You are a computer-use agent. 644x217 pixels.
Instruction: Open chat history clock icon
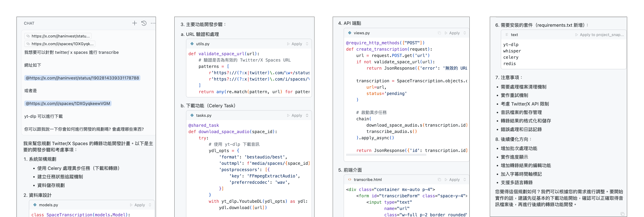coord(144,23)
